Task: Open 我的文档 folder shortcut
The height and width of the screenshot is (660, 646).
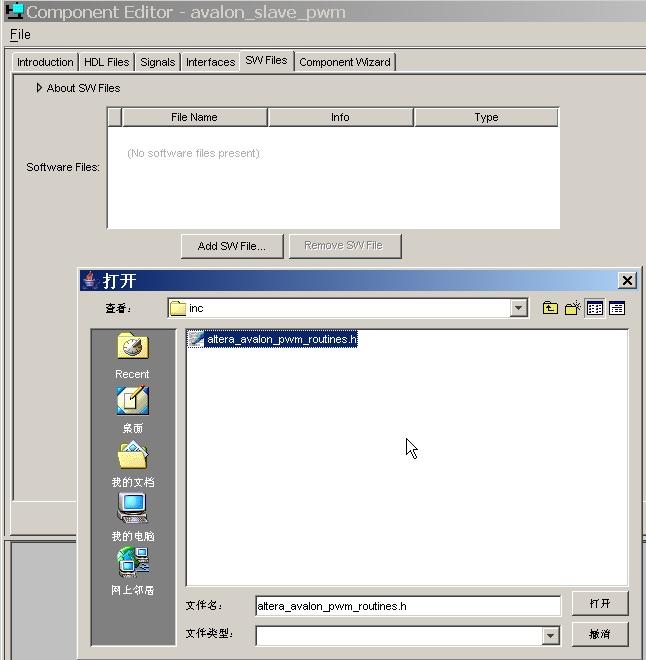Action: click(x=132, y=464)
